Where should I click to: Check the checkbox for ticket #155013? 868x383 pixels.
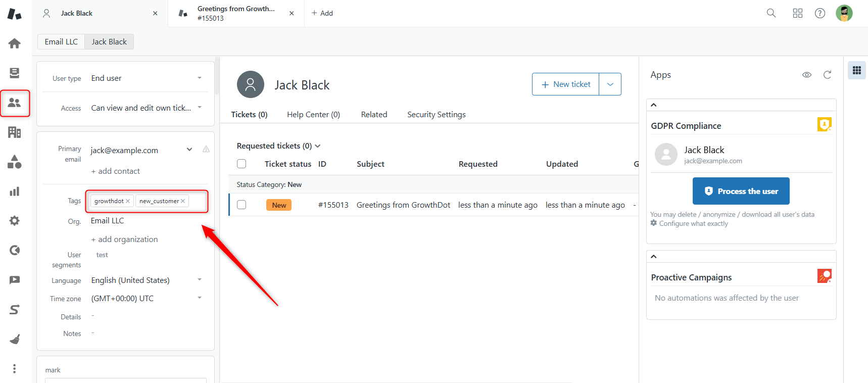tap(242, 205)
